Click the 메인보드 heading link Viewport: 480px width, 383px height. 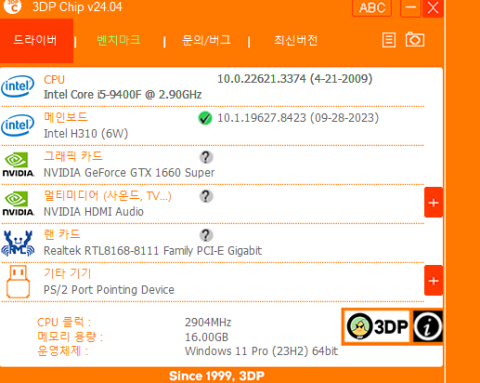point(66,117)
